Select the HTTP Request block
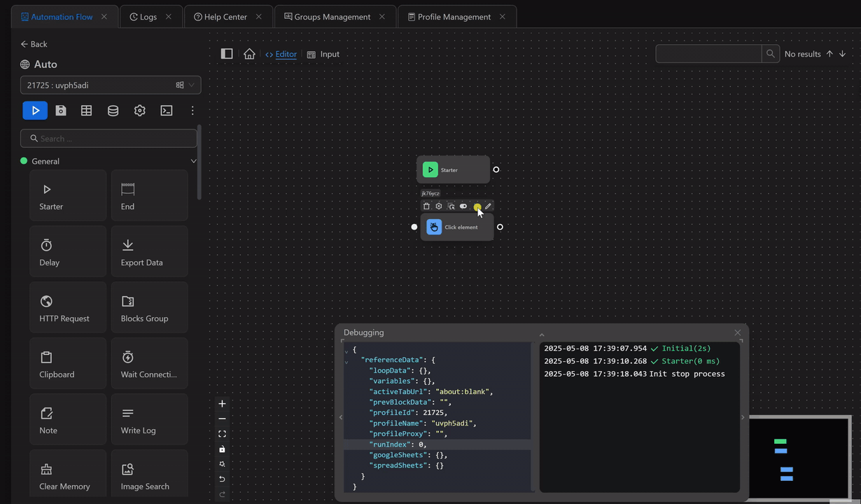861x504 pixels. [68, 307]
